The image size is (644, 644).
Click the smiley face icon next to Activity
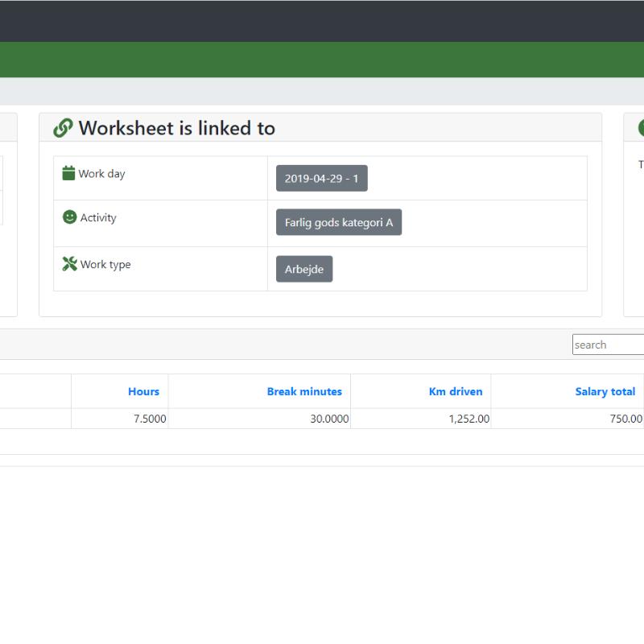tap(69, 217)
